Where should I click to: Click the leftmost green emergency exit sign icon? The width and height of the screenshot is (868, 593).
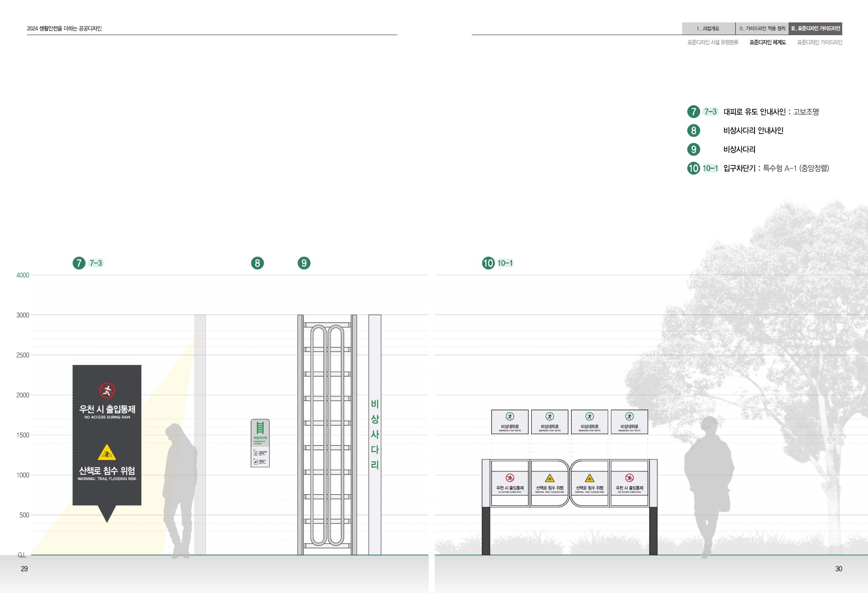510,417
